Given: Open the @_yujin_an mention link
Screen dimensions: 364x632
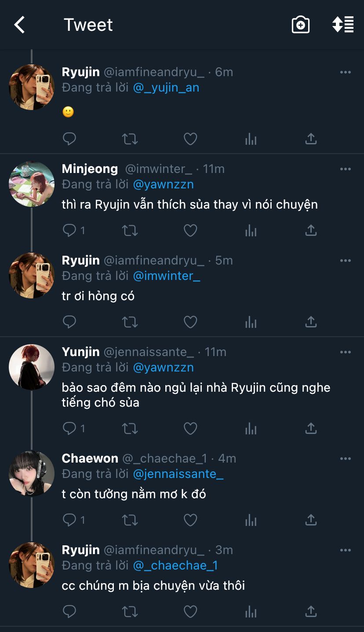Looking at the screenshot, I should tap(166, 88).
